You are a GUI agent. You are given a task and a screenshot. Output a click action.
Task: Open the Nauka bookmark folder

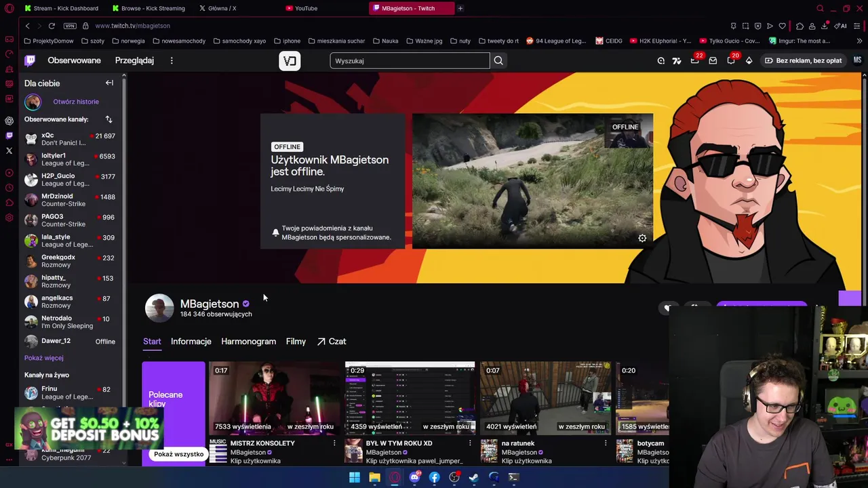click(385, 41)
